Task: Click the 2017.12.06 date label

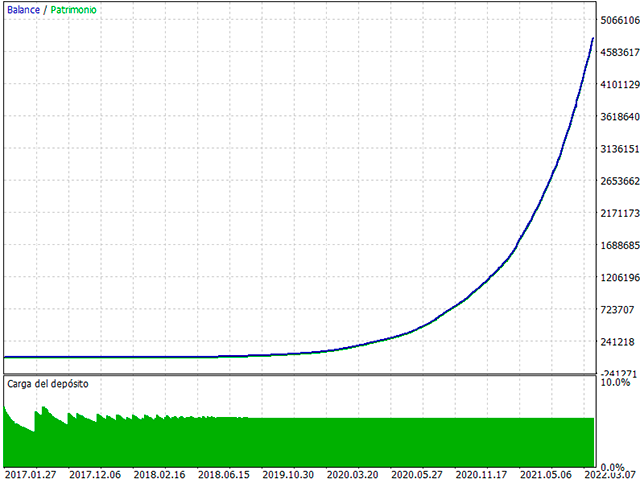Action: (x=95, y=475)
